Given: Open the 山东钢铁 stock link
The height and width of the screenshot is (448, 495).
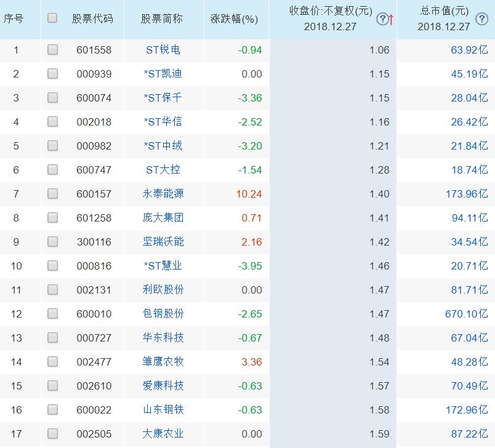Looking at the screenshot, I should pos(163,409).
